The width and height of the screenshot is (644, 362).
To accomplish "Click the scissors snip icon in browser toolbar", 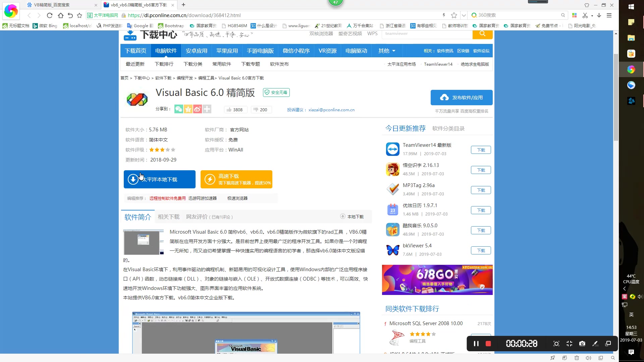I will (586, 15).
